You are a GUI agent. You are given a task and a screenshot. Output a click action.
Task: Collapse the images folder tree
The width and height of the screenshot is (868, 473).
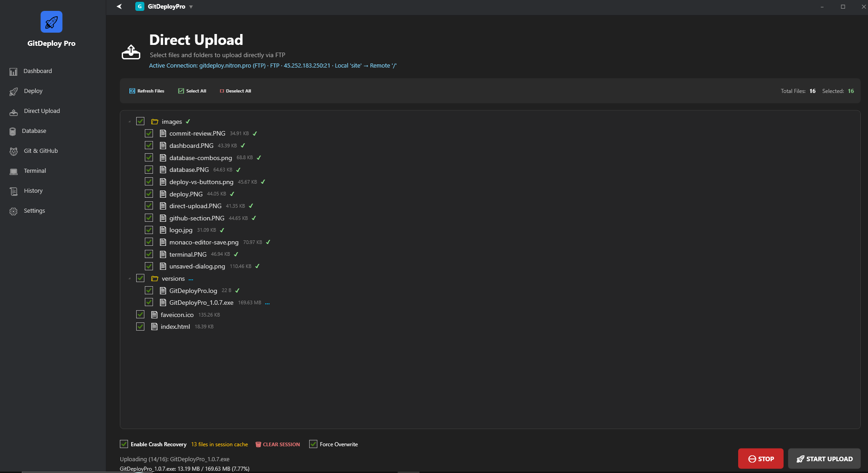pyautogui.click(x=130, y=122)
